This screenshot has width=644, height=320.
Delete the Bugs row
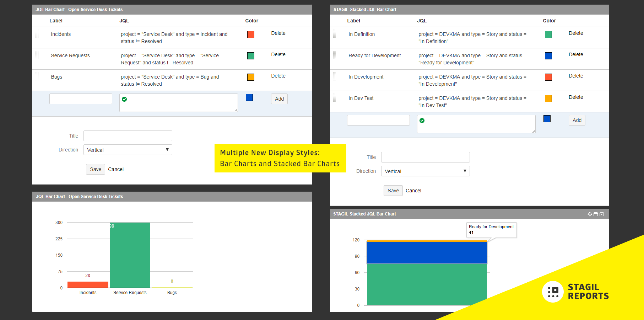(x=278, y=76)
